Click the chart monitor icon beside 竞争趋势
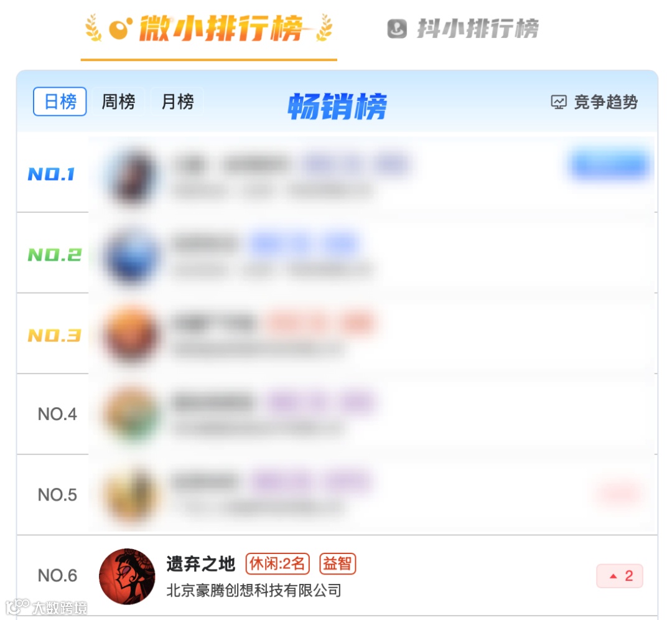Image resolution: width=672 pixels, height=620 pixels. coord(558,102)
